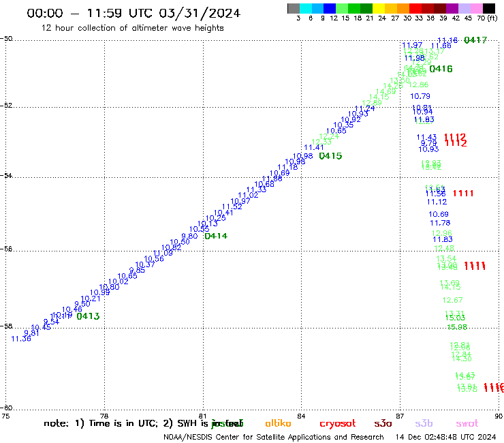
Task: Click the wave height value '15.98'
Action: click(457, 327)
